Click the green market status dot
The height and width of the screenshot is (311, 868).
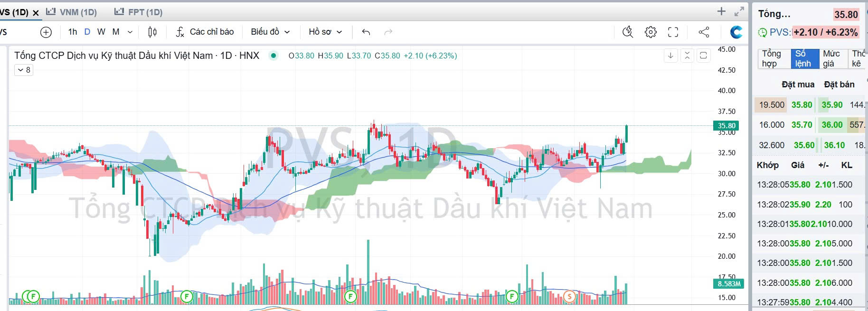[273, 56]
